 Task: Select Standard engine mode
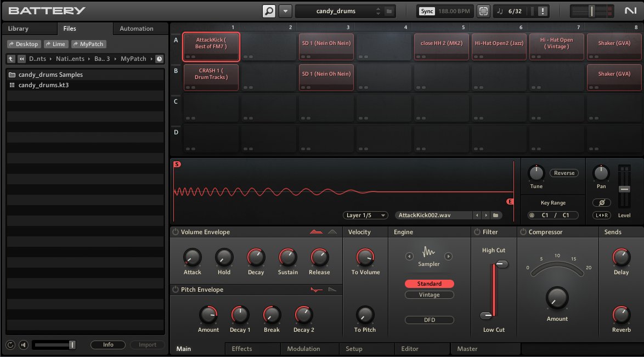429,284
